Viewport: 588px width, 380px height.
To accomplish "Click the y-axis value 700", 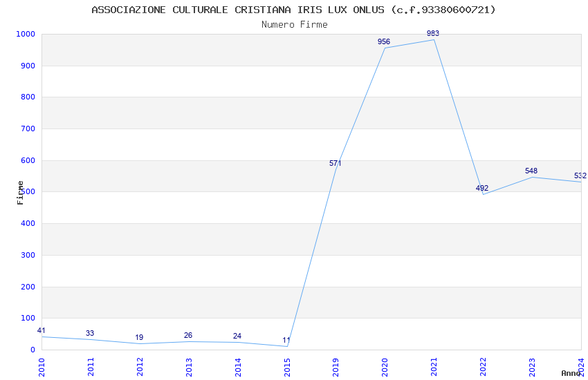I will coord(28,129).
